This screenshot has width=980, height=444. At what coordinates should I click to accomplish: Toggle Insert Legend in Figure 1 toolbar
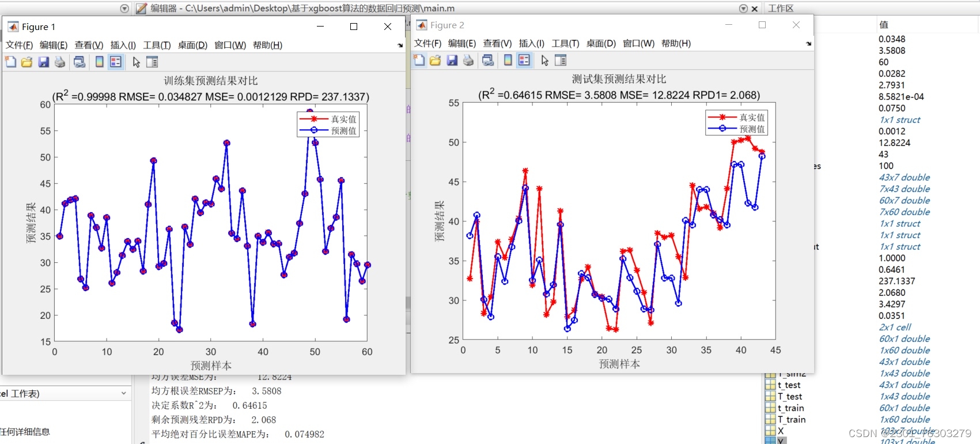pos(116,62)
